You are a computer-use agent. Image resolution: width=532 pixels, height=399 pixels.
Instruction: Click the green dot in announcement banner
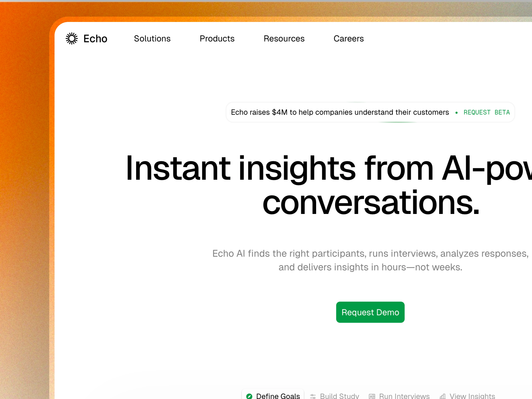pos(456,113)
